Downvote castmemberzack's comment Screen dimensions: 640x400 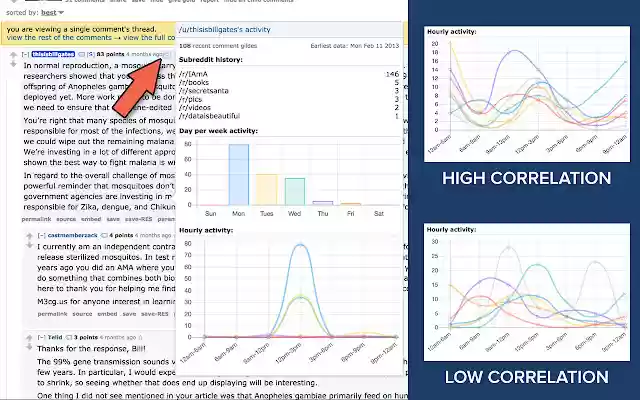tap(29, 245)
